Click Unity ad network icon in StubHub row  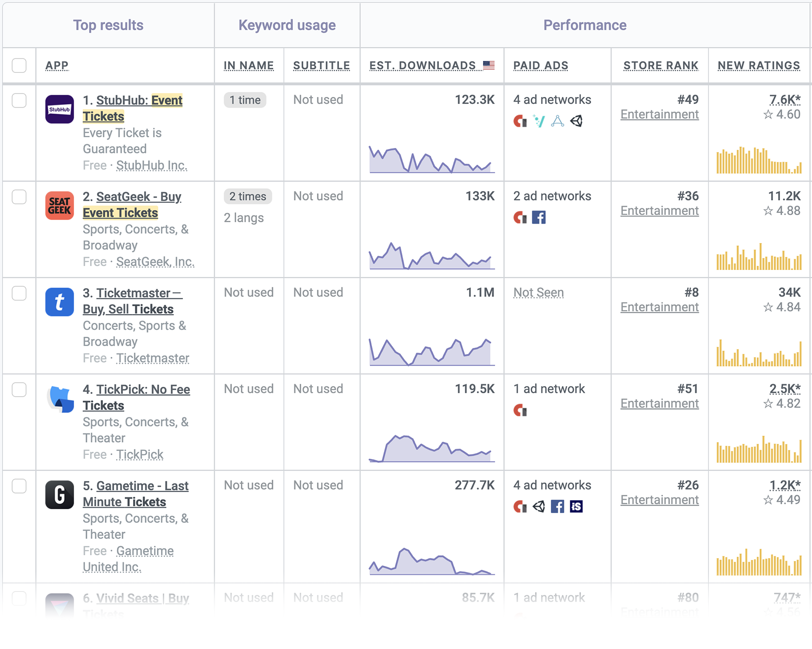(x=576, y=121)
